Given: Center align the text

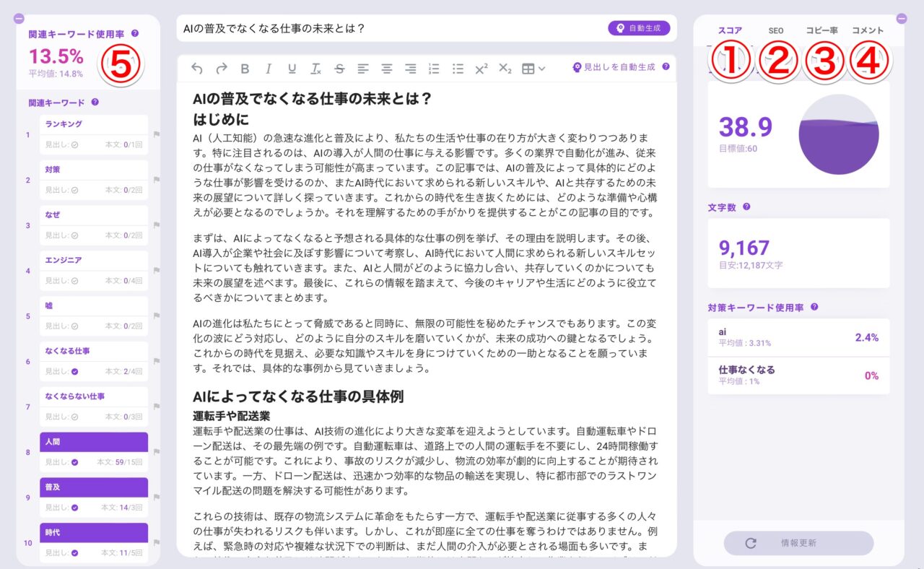Looking at the screenshot, I should tap(387, 69).
